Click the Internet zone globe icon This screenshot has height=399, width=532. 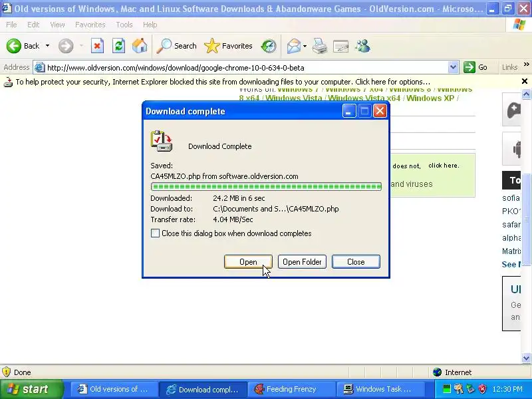pyautogui.click(x=437, y=372)
